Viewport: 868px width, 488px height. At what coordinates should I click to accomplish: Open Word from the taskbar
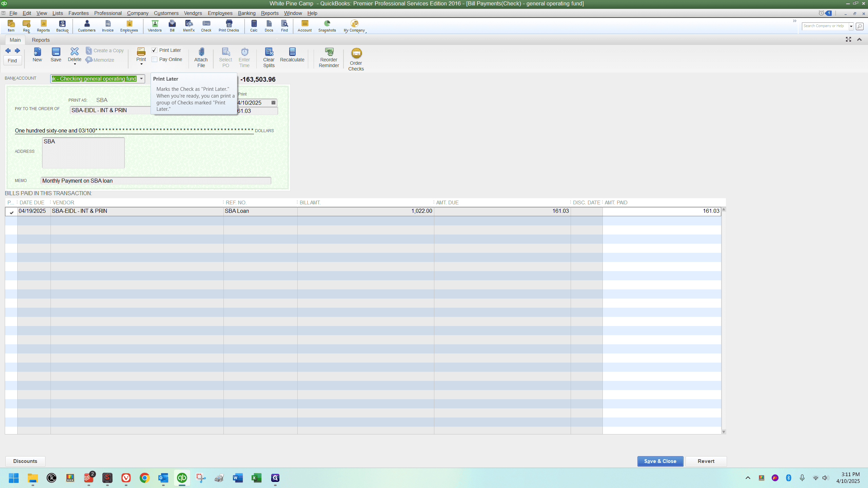click(238, 478)
